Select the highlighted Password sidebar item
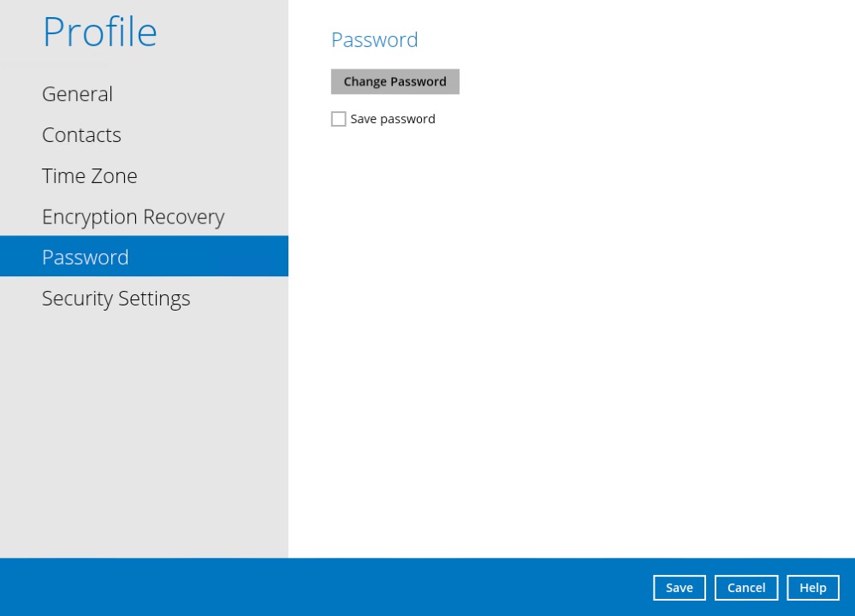Image resolution: width=855 pixels, height=616 pixels. coord(86,257)
